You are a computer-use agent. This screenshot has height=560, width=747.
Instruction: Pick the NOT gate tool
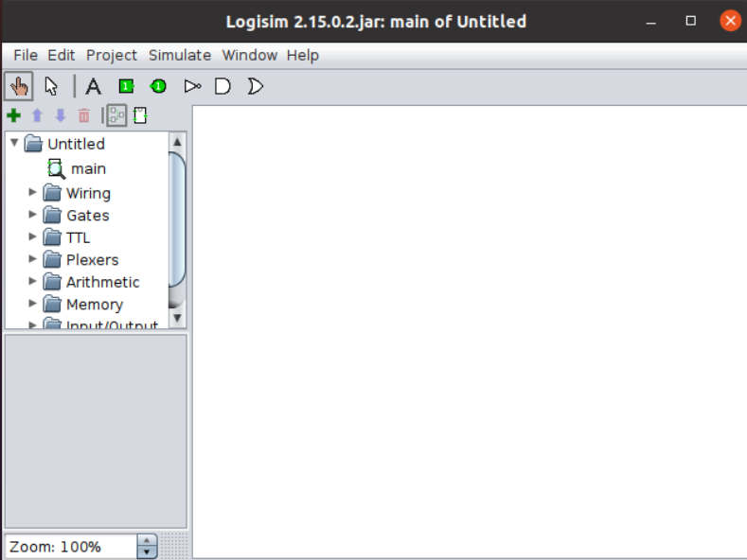click(192, 86)
